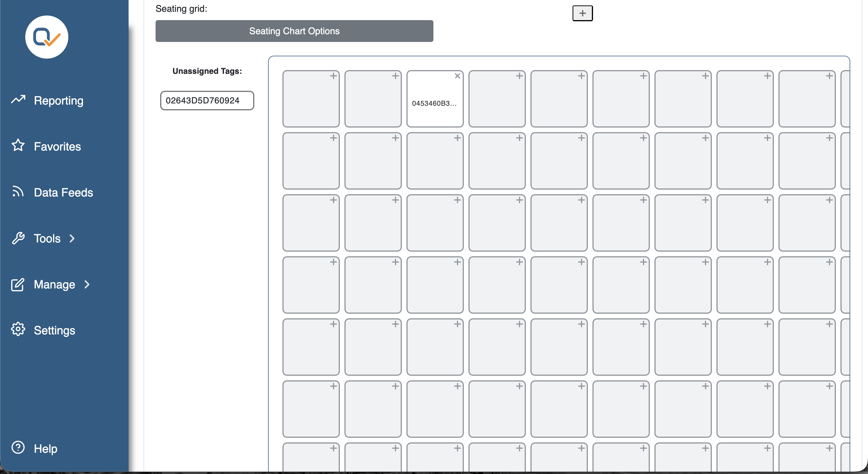Add tag to second seat in row one
This screenshot has height=474, width=868.
(x=395, y=76)
